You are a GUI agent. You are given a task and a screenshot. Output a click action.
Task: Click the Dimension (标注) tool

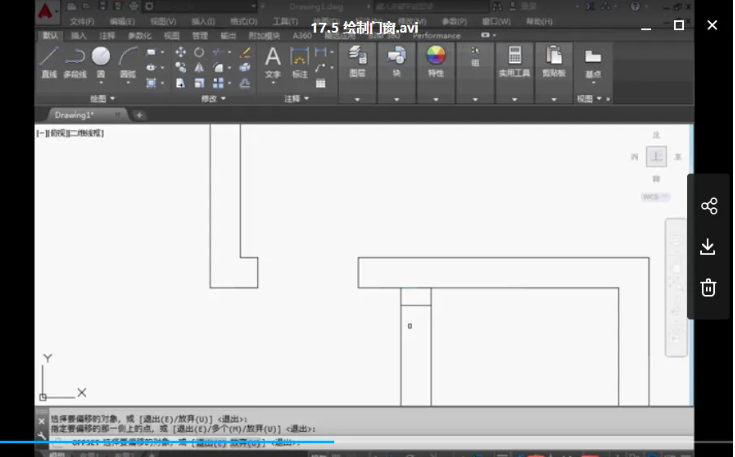click(300, 62)
